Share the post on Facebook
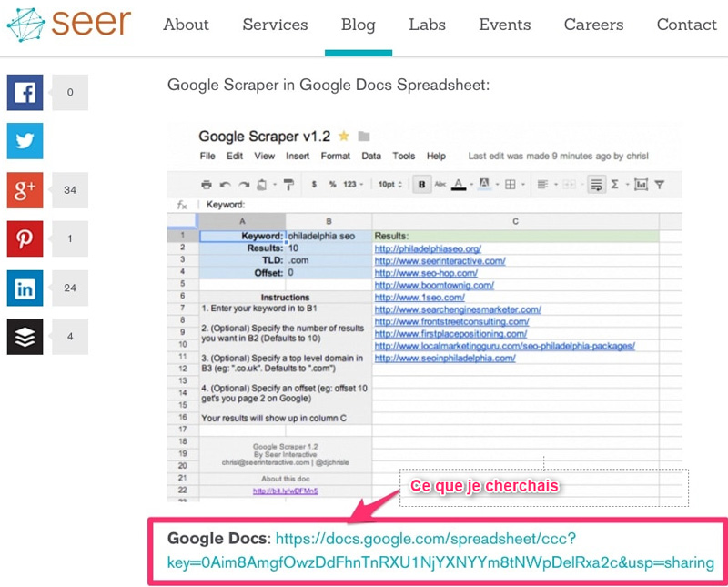728x587 pixels. pos(25,93)
